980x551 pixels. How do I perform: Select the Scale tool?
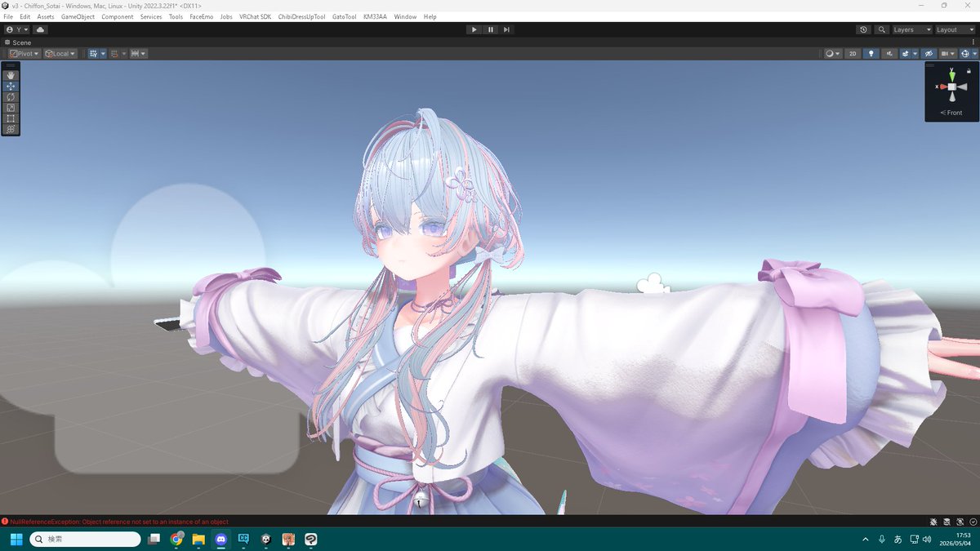tap(11, 107)
